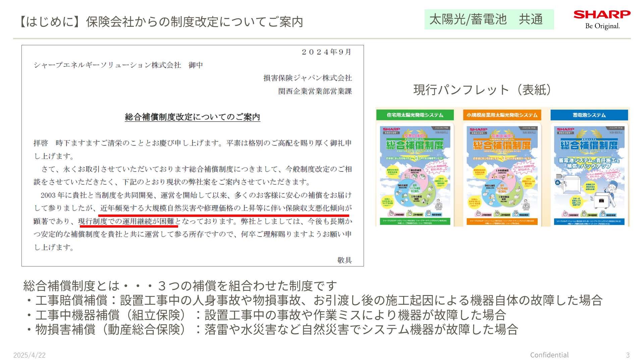Select the bullet 工事中機器補償(組立保険)
Image resolution: width=644 pixels, height=362 pixels.
(266, 315)
